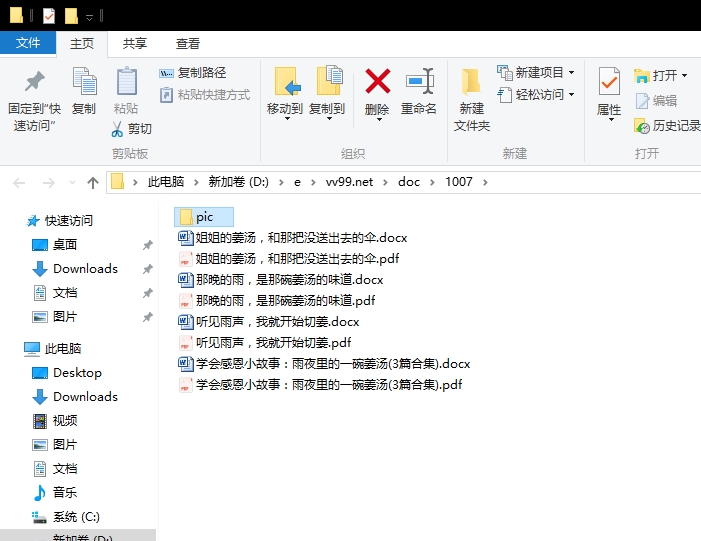The width and height of the screenshot is (701, 541).
Task: Click the title bar new folder icon
Action: pyautogui.click(x=71, y=16)
